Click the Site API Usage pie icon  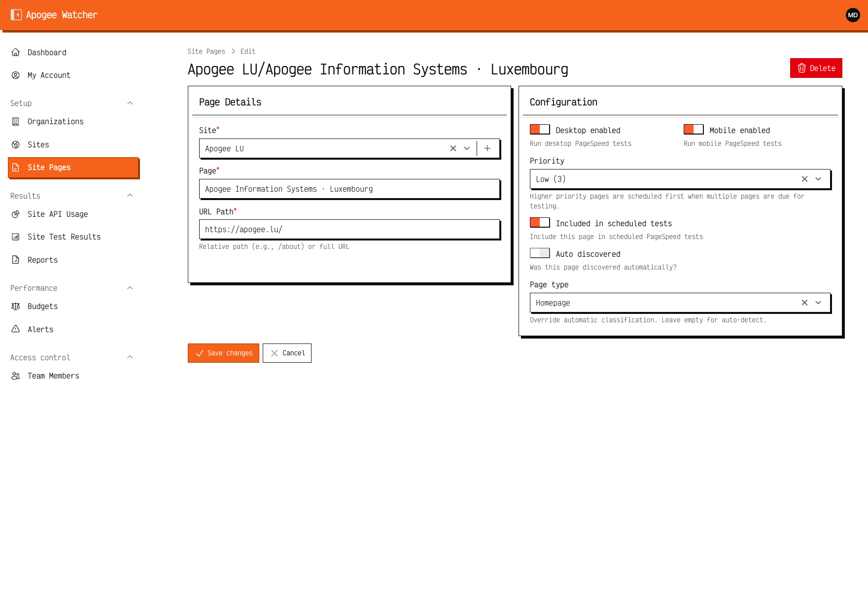click(16, 214)
